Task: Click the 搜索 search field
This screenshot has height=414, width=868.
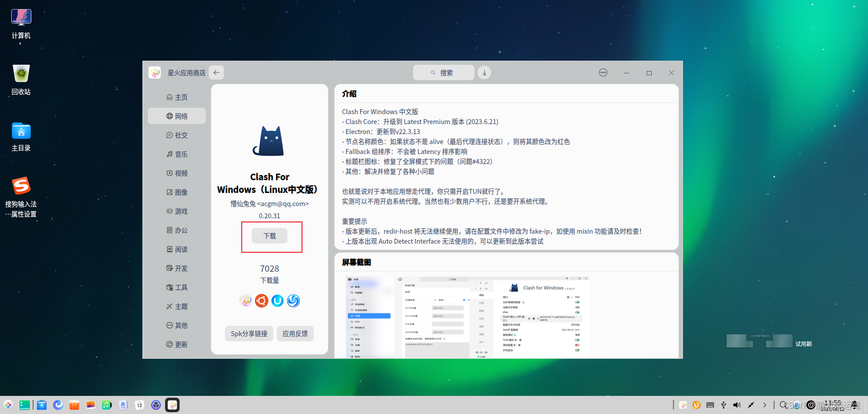Action: tap(444, 72)
